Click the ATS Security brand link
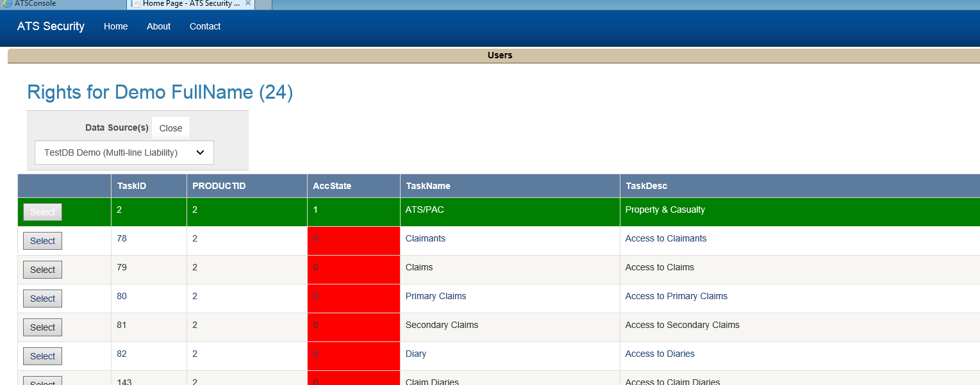 [x=51, y=26]
